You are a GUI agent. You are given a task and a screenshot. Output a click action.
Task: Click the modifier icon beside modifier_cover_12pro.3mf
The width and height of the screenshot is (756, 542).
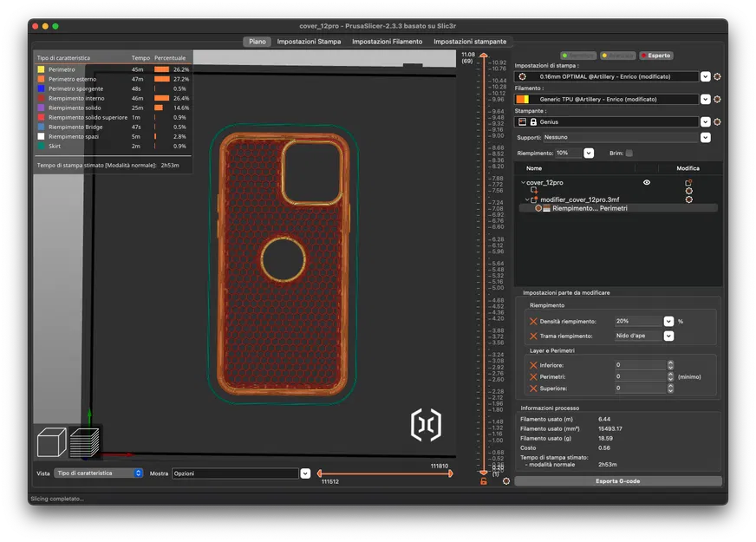pyautogui.click(x=534, y=199)
